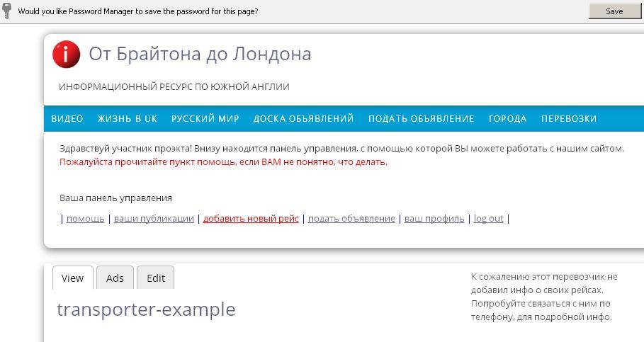This screenshot has width=644, height=342.
Task: Choose ПОДАТЬ ОБЪЯВЛЕНИЕ in the blue navigation bar
Action: click(x=421, y=119)
